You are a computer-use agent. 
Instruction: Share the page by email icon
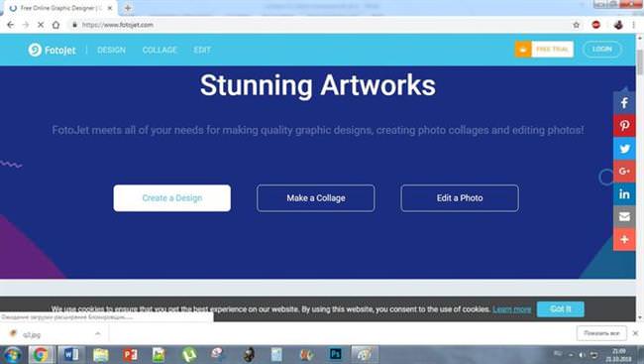pyautogui.click(x=624, y=216)
